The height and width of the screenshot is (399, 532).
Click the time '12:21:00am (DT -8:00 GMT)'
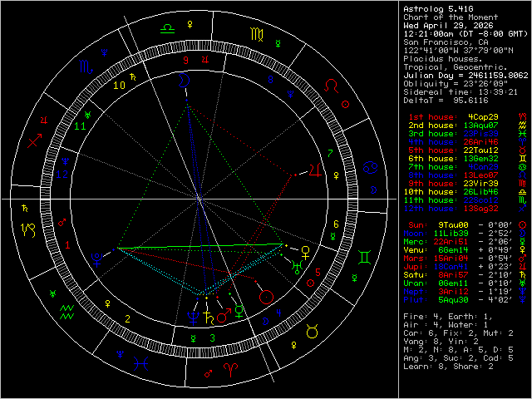pyautogui.click(x=465, y=34)
